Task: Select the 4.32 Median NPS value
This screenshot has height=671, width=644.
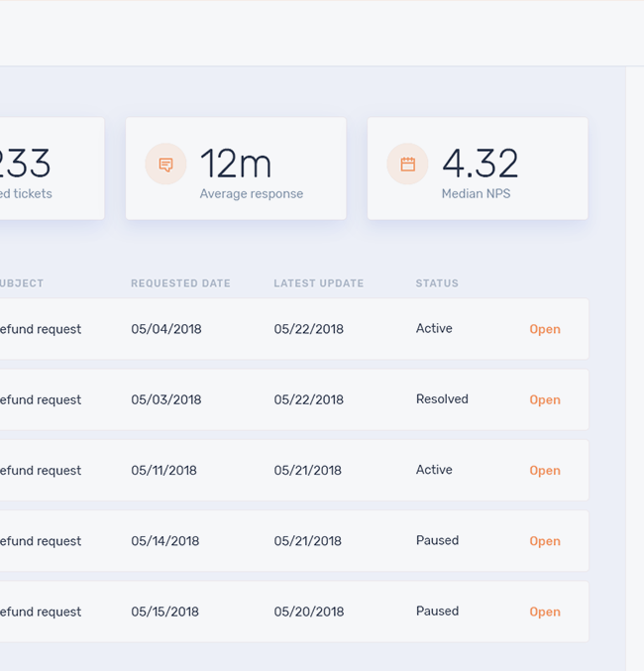Action: [x=480, y=164]
